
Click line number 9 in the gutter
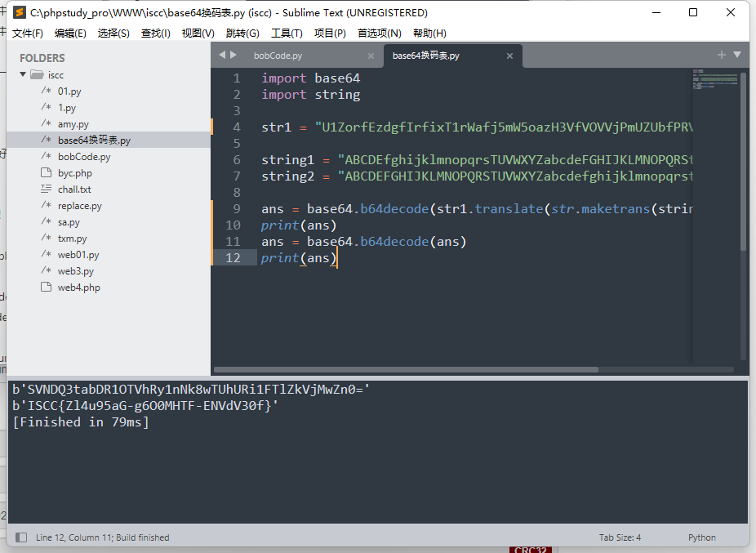[x=236, y=209]
